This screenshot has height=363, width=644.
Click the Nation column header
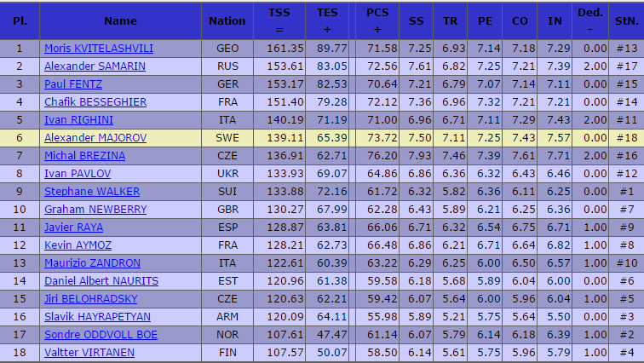pos(227,21)
